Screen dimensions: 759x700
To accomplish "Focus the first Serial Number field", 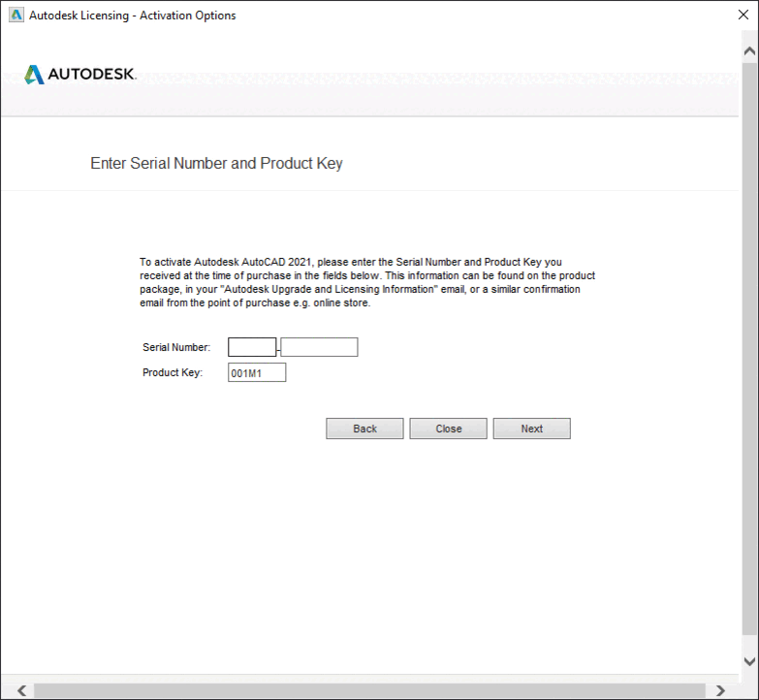I will pos(252,347).
